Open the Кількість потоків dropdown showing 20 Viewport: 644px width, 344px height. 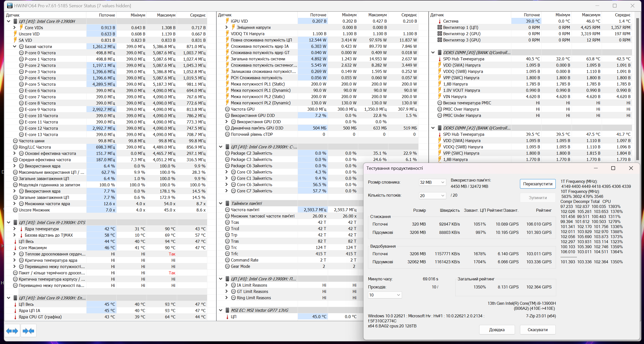[x=432, y=195]
